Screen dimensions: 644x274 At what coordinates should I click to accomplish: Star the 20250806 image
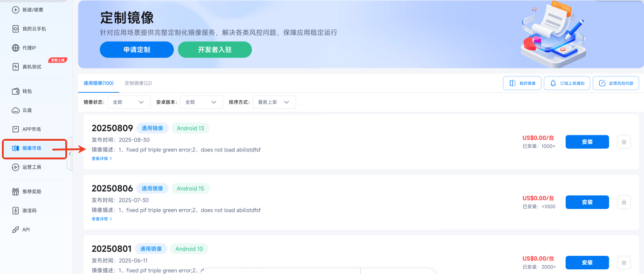tap(623, 202)
